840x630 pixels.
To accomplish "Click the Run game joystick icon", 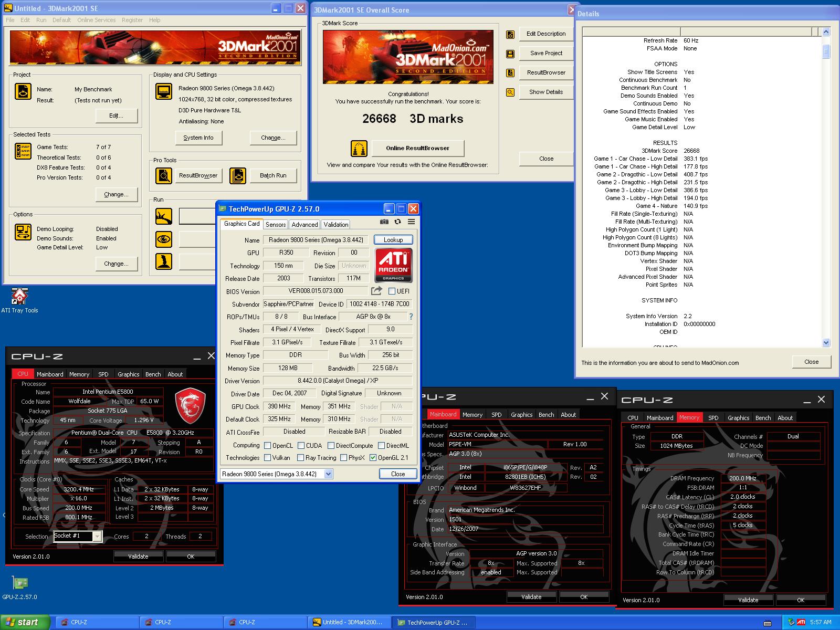I will [x=164, y=261].
